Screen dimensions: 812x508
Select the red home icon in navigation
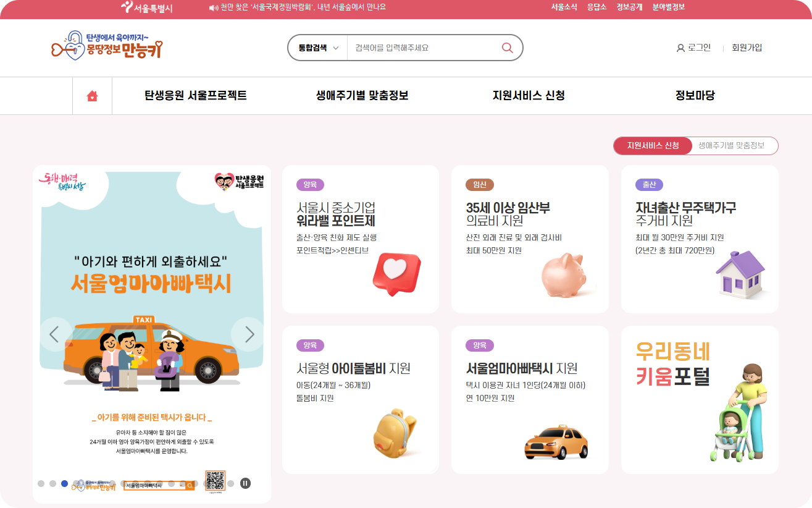(x=91, y=96)
